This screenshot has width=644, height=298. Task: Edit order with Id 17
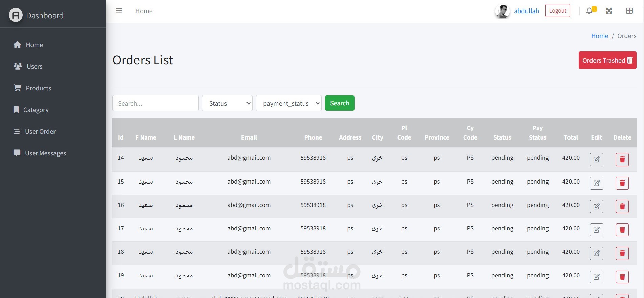coord(597,230)
